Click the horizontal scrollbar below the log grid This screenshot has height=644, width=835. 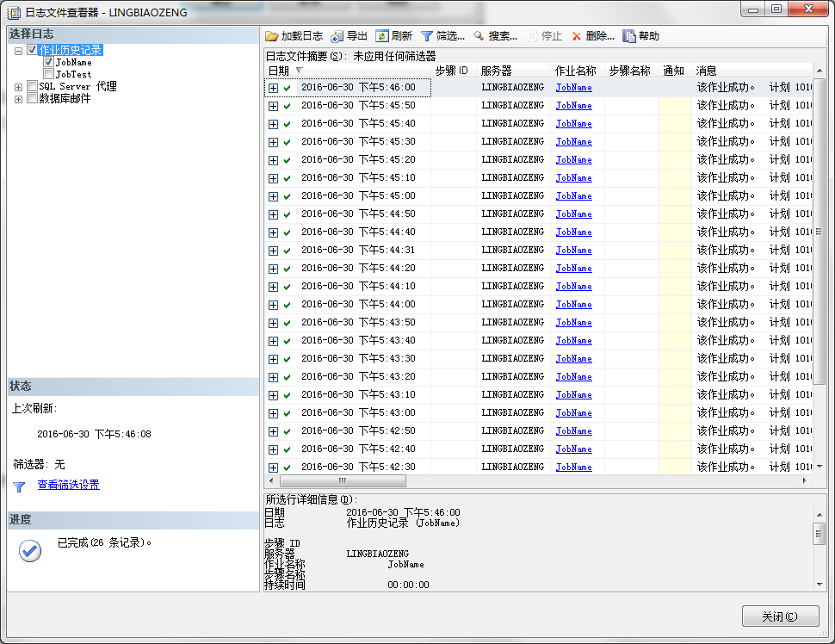click(344, 480)
